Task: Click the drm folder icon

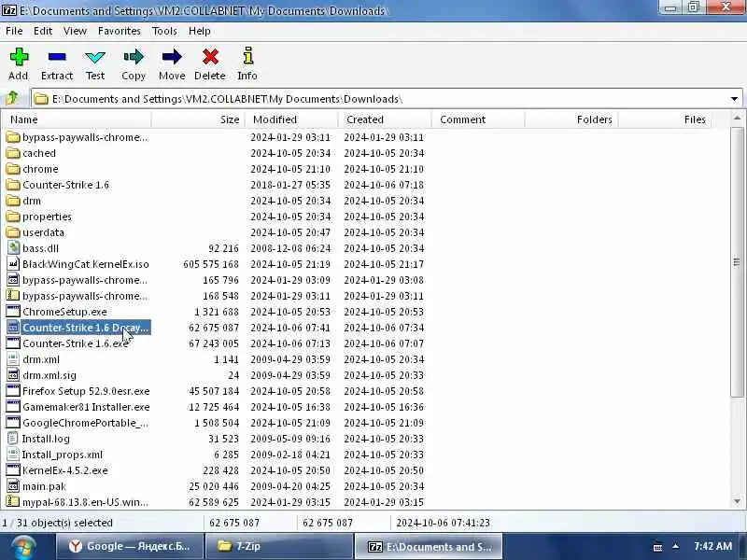Action: coord(13,201)
